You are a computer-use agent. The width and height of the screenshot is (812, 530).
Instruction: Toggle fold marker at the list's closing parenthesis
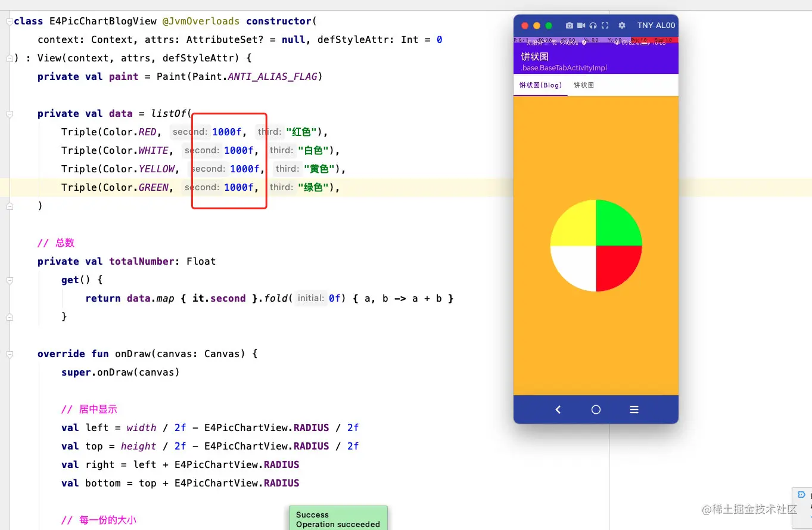pyautogui.click(x=10, y=206)
